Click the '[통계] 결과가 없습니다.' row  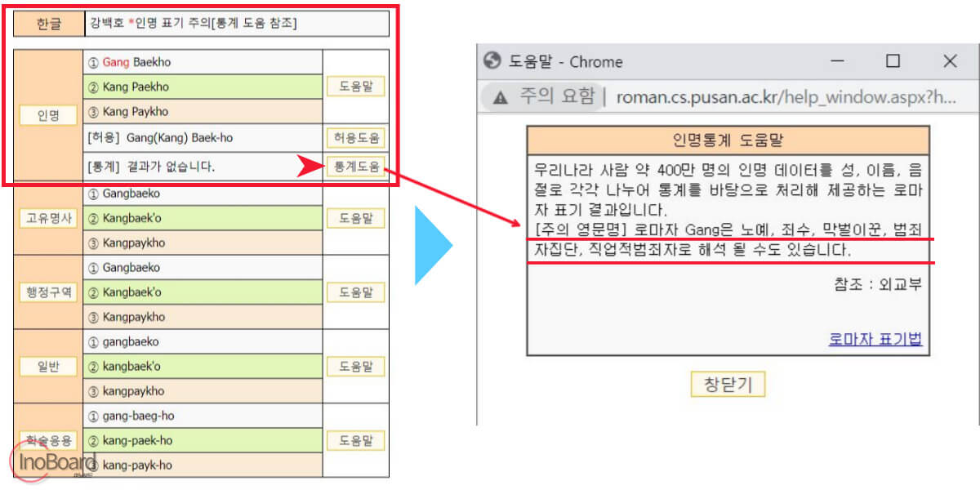(x=203, y=167)
